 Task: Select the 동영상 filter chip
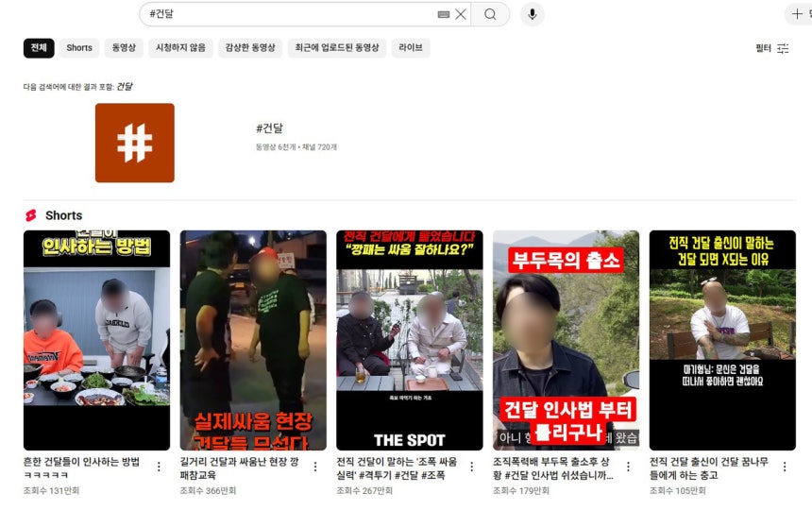(x=124, y=48)
